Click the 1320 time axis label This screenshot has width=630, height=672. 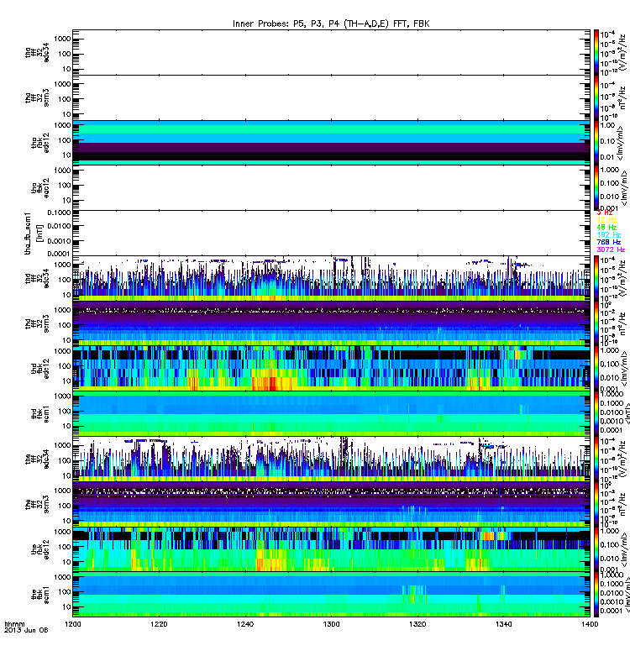(417, 624)
